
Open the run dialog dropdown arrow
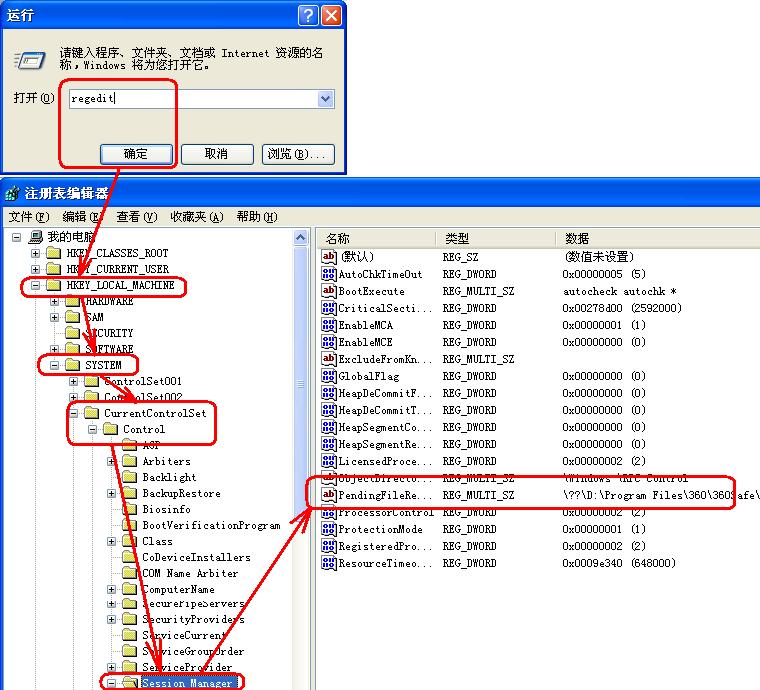tap(325, 99)
